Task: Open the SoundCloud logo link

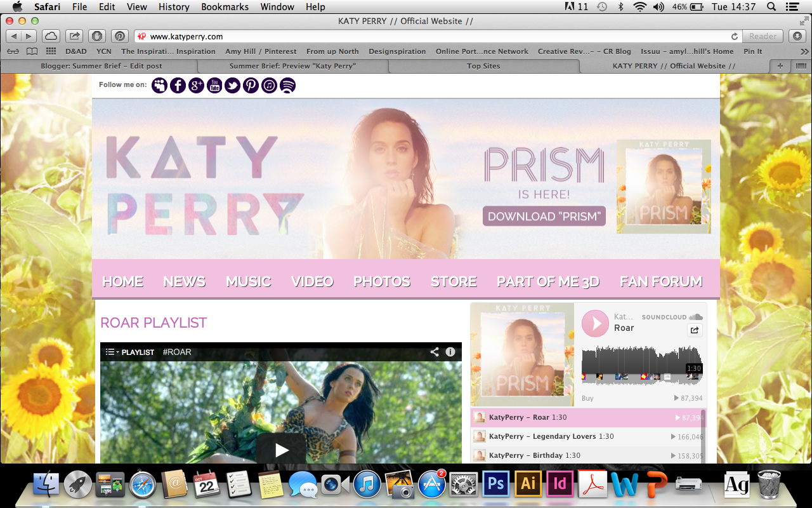Action: click(672, 317)
